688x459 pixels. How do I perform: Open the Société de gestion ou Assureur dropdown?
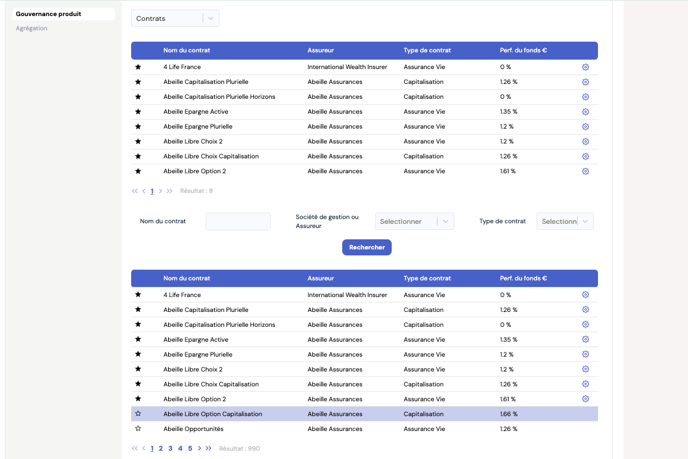click(414, 222)
